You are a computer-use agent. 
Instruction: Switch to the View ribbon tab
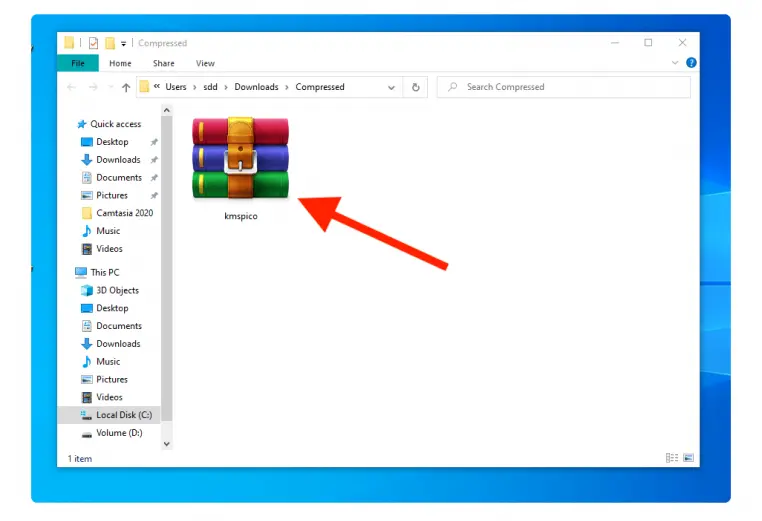coord(204,63)
